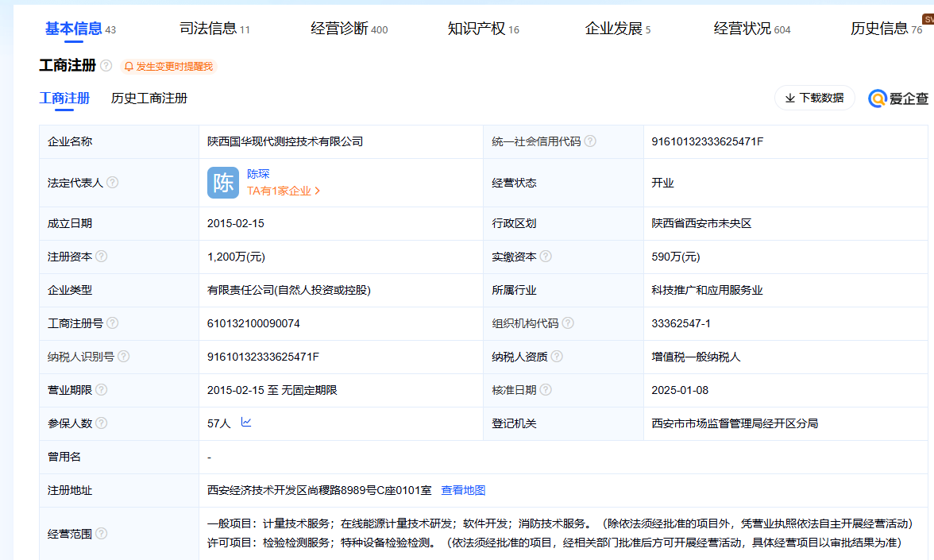
Task: Open the 查看地图 link
Action: pos(463,490)
